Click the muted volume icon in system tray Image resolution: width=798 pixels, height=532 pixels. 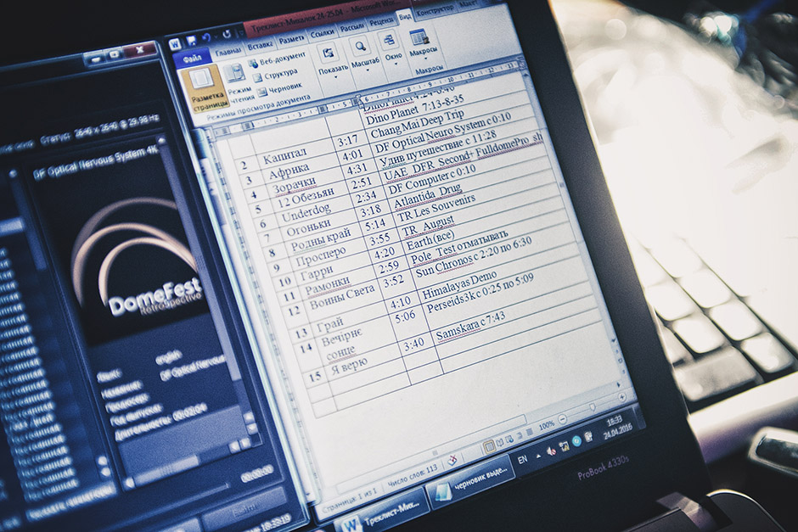click(551, 451)
